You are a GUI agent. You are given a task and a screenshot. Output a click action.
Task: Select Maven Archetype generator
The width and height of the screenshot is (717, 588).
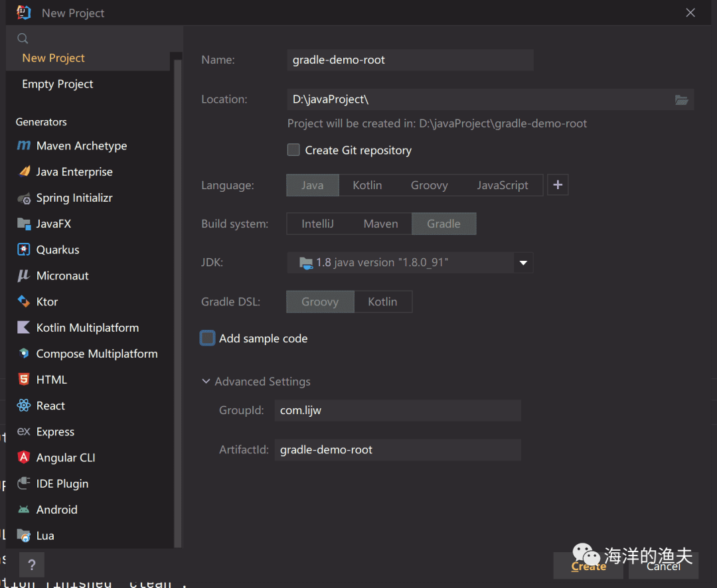[x=90, y=146]
